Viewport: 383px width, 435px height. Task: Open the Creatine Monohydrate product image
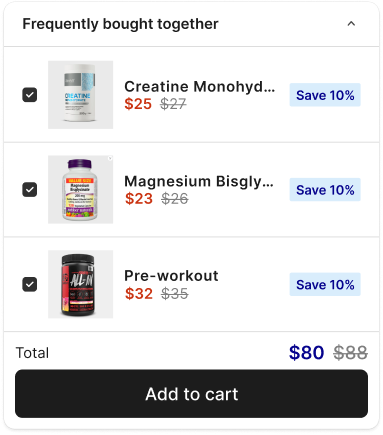(80, 95)
